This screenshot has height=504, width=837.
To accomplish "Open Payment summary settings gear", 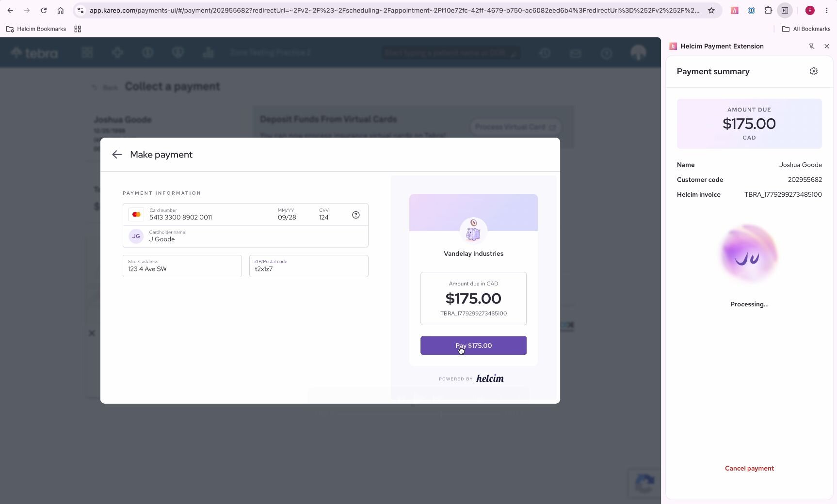I will pyautogui.click(x=814, y=71).
